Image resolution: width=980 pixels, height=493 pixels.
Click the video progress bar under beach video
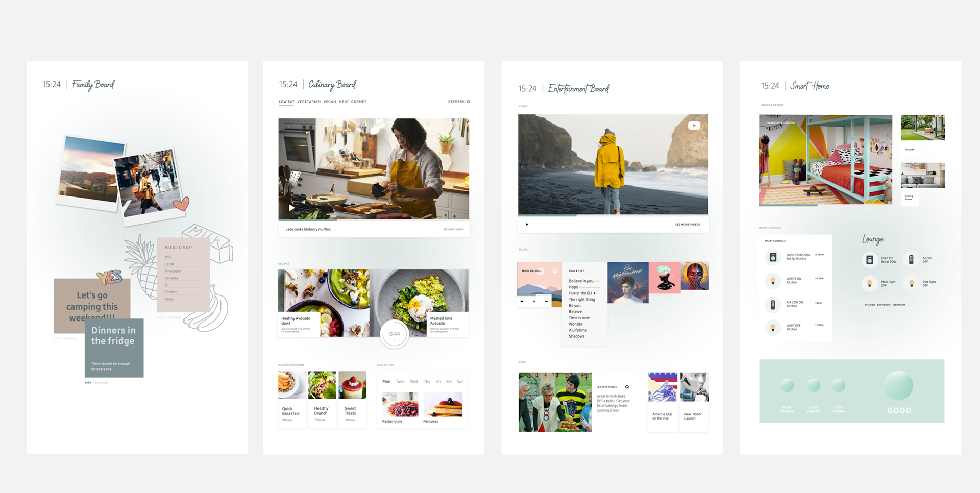pyautogui.click(x=613, y=215)
